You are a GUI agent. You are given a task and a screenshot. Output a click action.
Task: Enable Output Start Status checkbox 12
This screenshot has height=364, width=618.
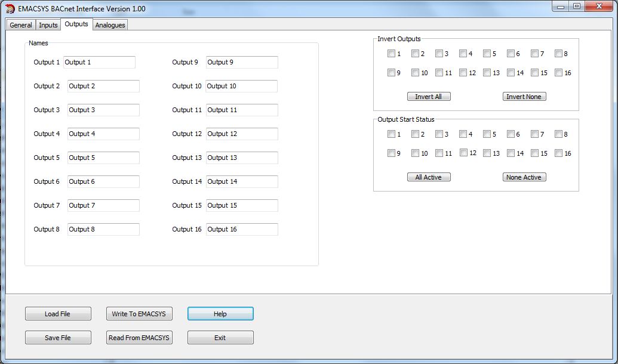tap(463, 153)
